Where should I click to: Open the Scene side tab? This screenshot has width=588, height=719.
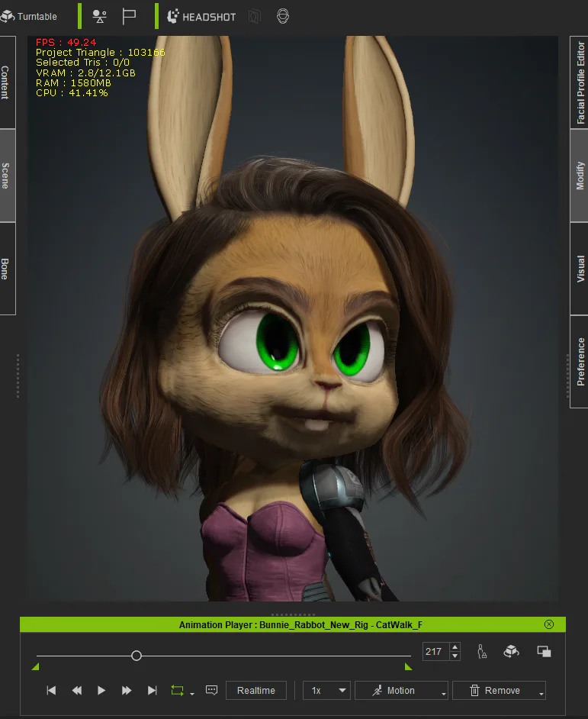[6, 176]
